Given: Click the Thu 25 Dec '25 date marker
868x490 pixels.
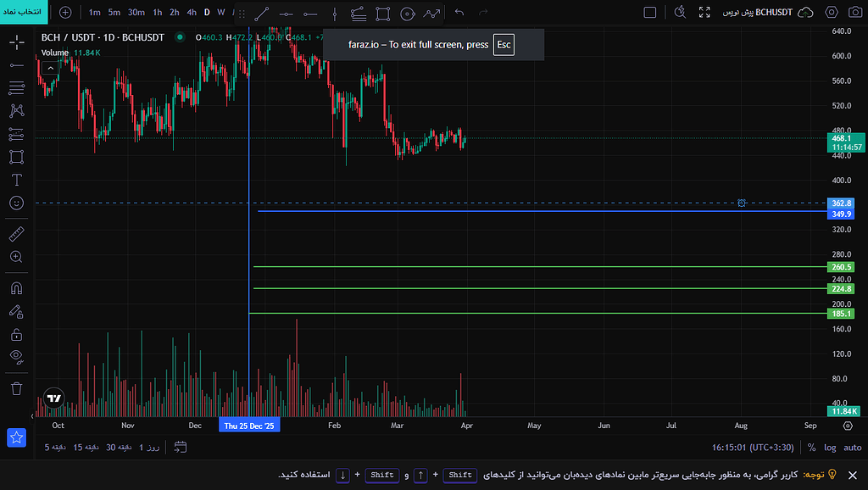Looking at the screenshot, I should (249, 426).
